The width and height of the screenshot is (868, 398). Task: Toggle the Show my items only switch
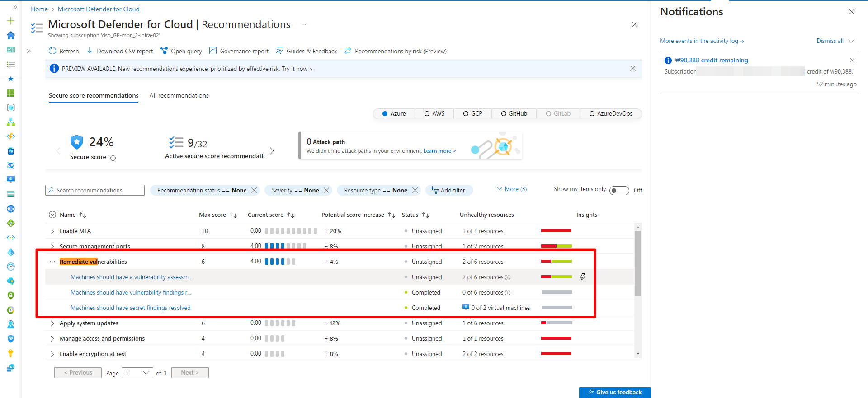619,190
